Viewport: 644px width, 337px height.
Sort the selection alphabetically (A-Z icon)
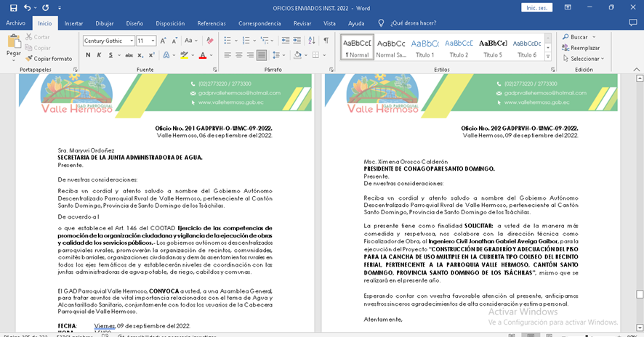310,41
